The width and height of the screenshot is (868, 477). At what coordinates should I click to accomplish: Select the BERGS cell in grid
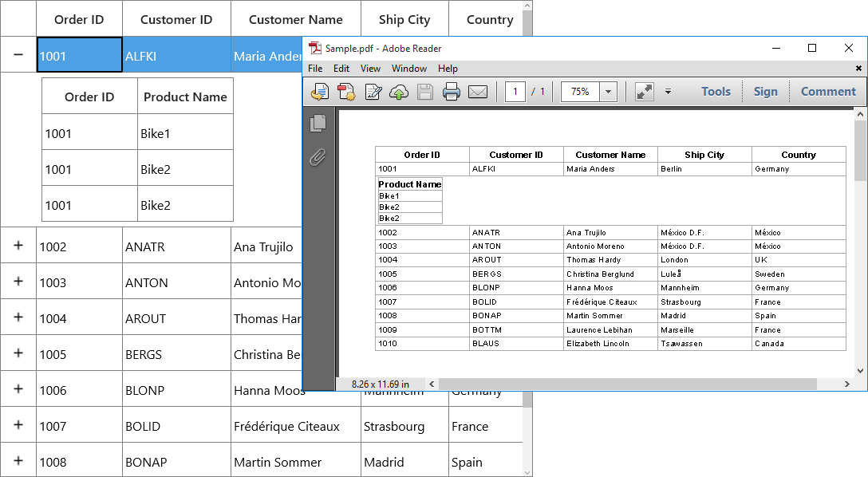point(176,353)
